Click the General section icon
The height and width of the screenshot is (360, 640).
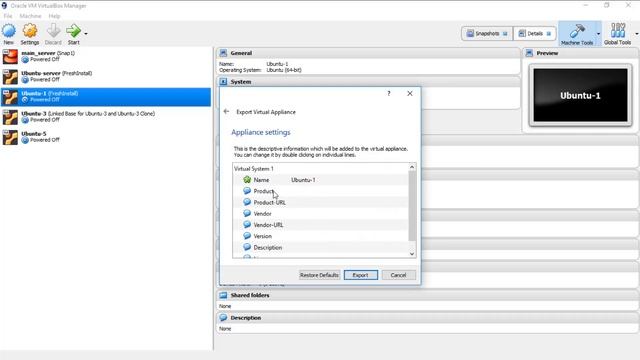click(x=223, y=53)
